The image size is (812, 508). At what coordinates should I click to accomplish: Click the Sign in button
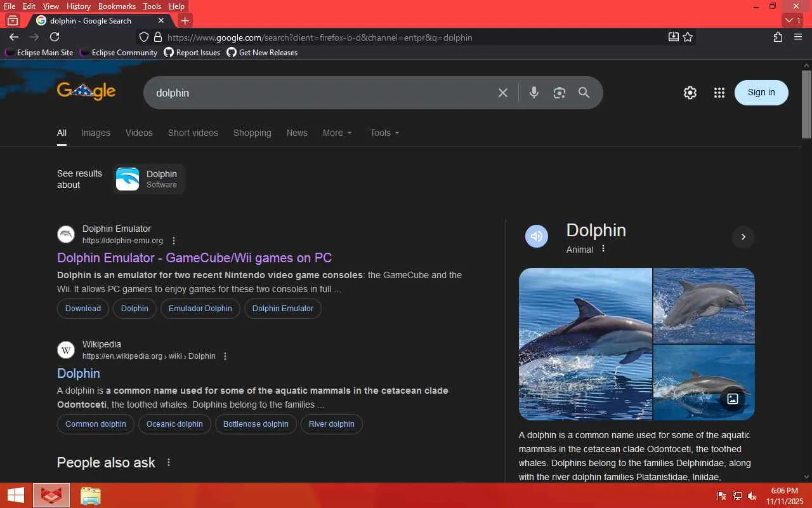pos(761,93)
